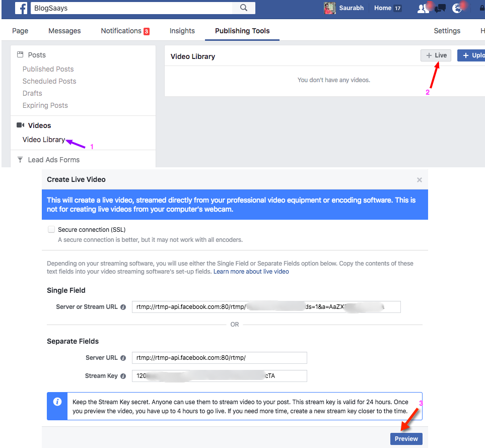Open the globe notifications icon
This screenshot has width=485, height=448.
coord(457,8)
